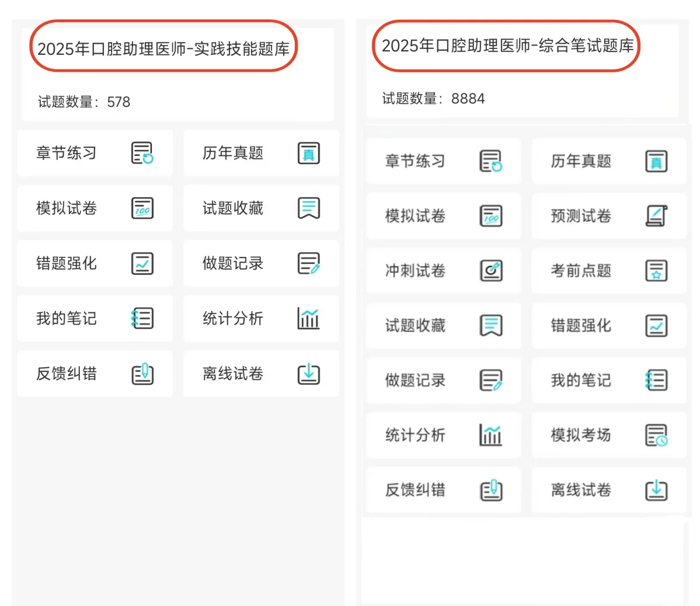Open 预测试卷 via its pen-book icon
The image size is (700, 606).
click(656, 216)
